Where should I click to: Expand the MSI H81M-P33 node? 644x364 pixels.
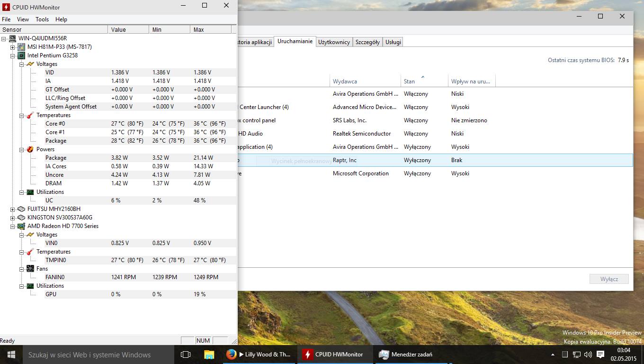[x=13, y=47]
